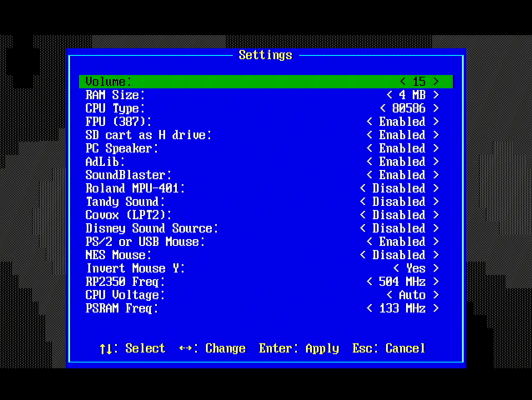Click left arrow next to Yes value

(x=396, y=268)
